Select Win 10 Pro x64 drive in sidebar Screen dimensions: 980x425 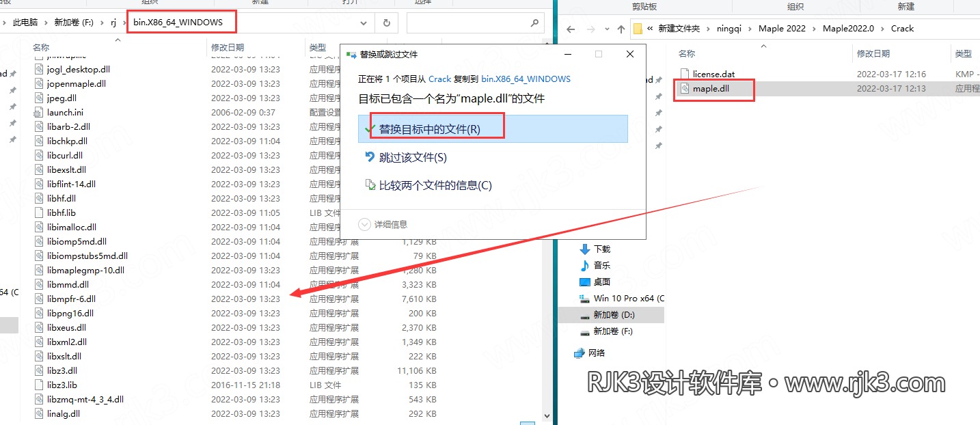[621, 298]
